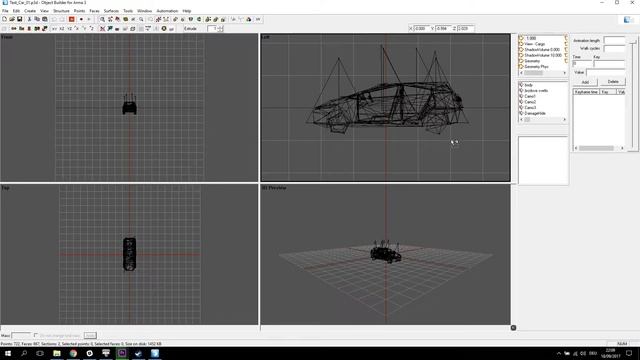
Task: Open Task View on the taskbar
Action: [40, 353]
